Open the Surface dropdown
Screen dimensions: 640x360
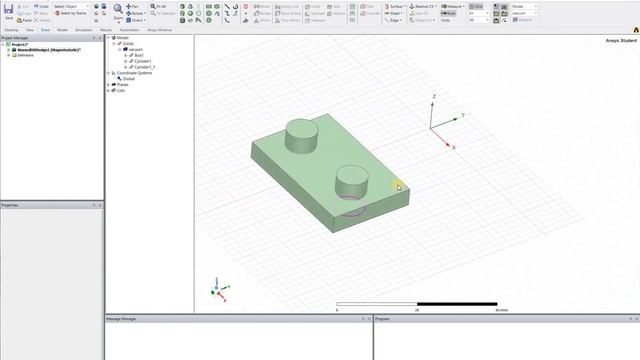pos(395,7)
